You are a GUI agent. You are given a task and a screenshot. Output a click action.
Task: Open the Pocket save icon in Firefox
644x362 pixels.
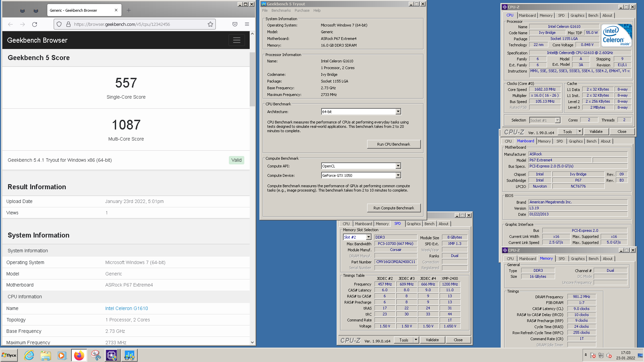tap(235, 24)
